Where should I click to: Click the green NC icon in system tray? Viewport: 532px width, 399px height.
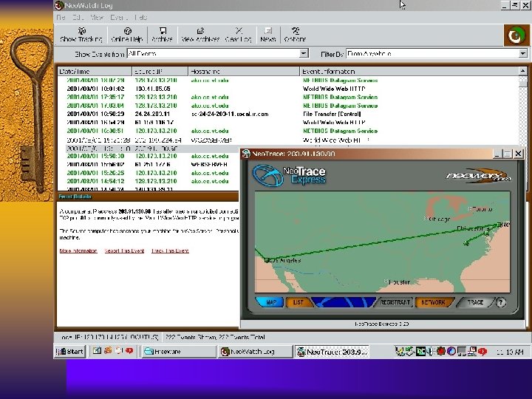[420, 351]
